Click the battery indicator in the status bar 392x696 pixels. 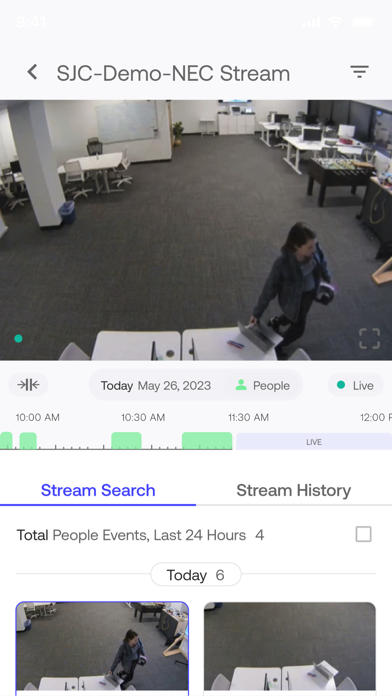[x=364, y=22]
